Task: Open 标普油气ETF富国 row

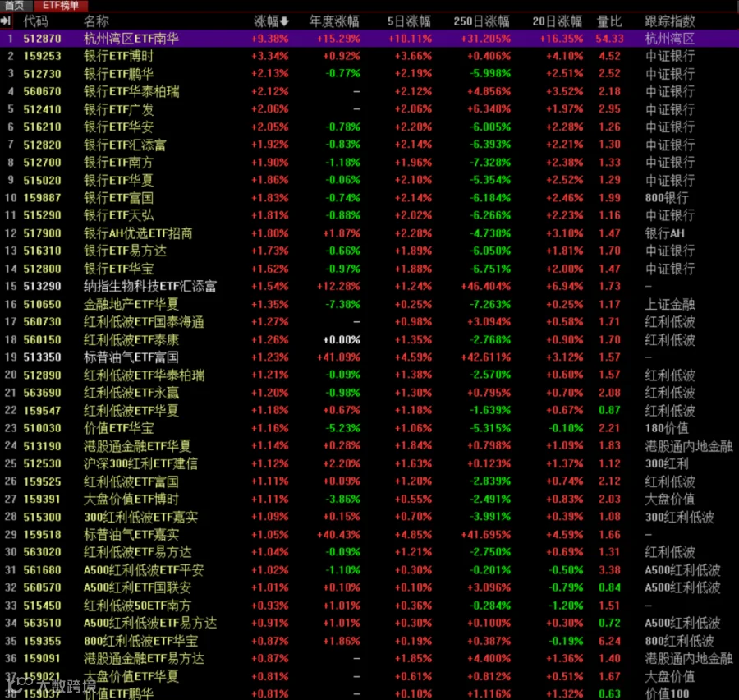Action: pyautogui.click(x=369, y=357)
